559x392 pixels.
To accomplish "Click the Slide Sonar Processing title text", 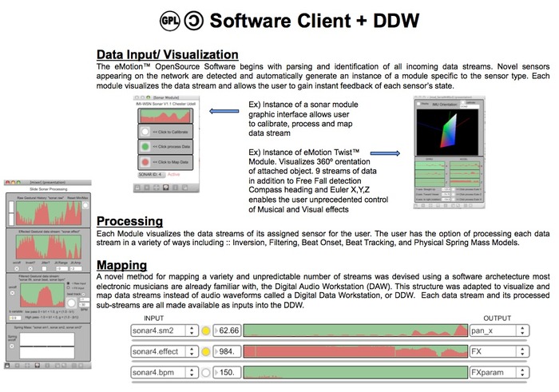I will coord(49,189).
